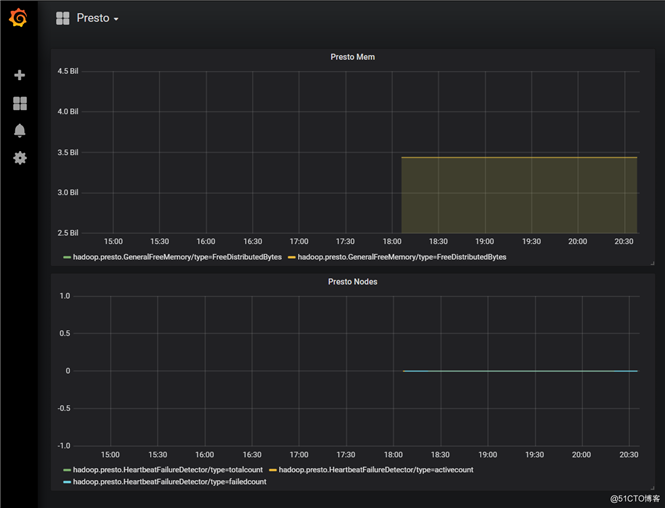665x508 pixels.
Task: Click Presto Mem panel resize handle
Action: click(x=652, y=263)
